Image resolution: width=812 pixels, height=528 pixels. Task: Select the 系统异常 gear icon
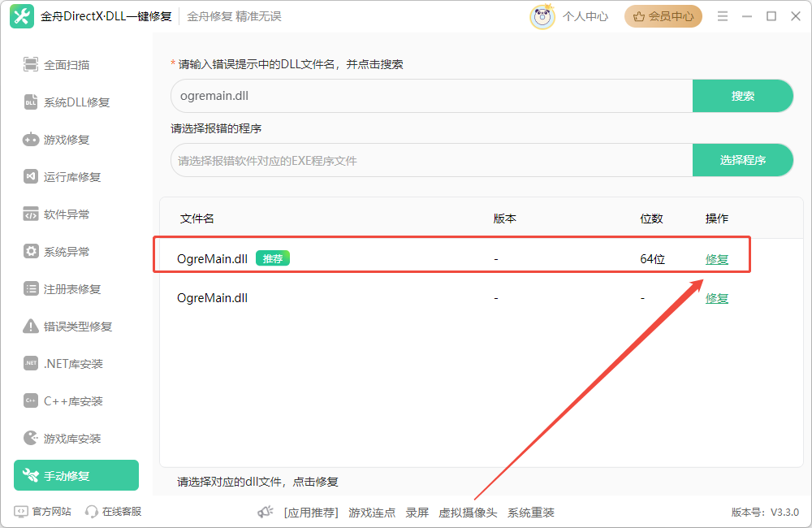[x=31, y=251]
